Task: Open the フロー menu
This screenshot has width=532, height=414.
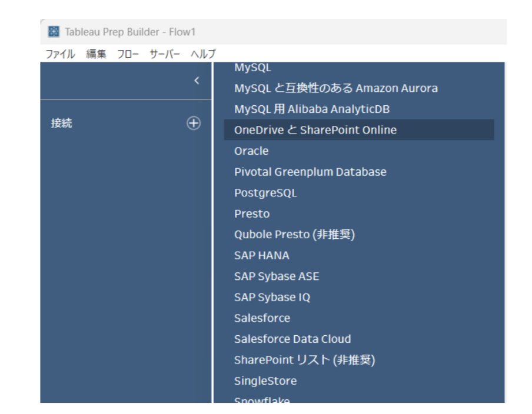Action: [x=128, y=54]
